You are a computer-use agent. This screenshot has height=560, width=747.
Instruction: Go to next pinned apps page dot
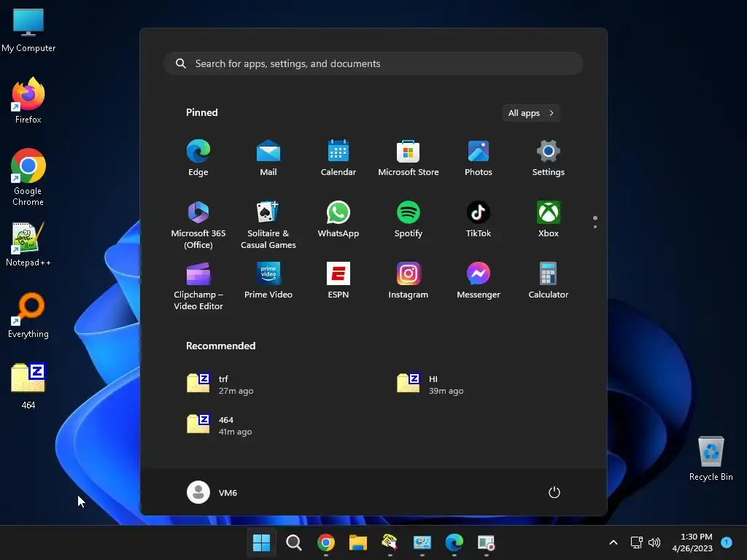pyautogui.click(x=595, y=227)
